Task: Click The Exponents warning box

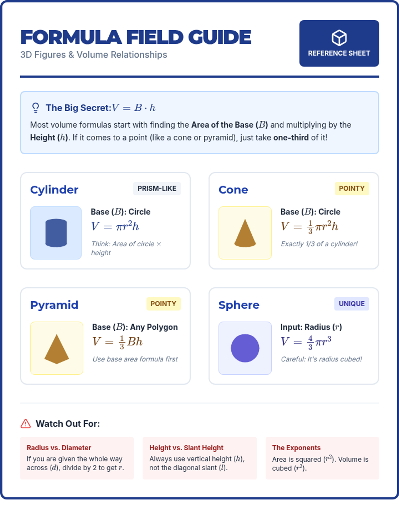Action: tap(322, 458)
